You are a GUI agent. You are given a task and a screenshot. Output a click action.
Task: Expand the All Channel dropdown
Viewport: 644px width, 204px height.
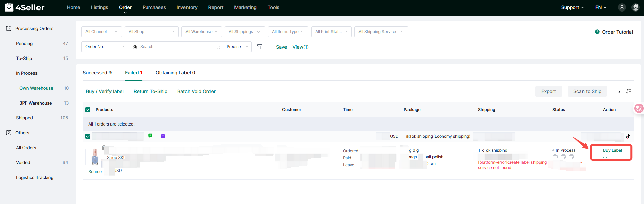click(101, 32)
